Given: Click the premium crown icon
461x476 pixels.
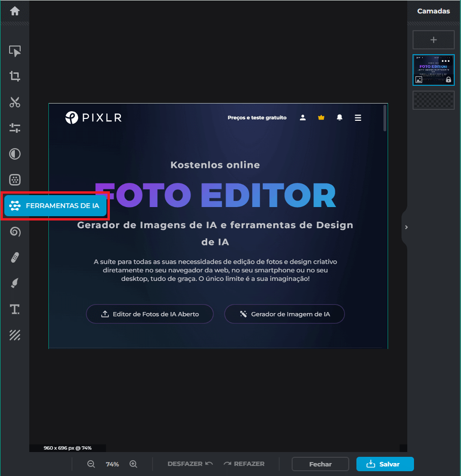Looking at the screenshot, I should pos(321,117).
